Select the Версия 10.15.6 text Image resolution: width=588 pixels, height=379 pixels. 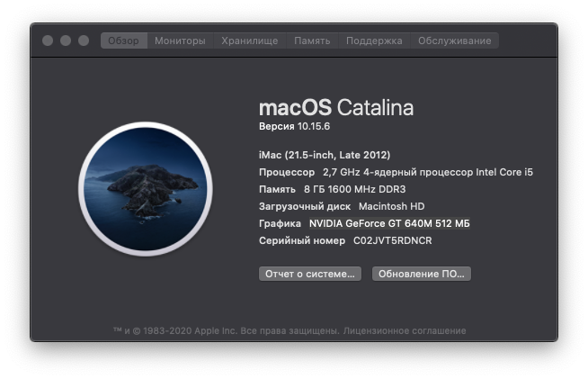tap(294, 127)
